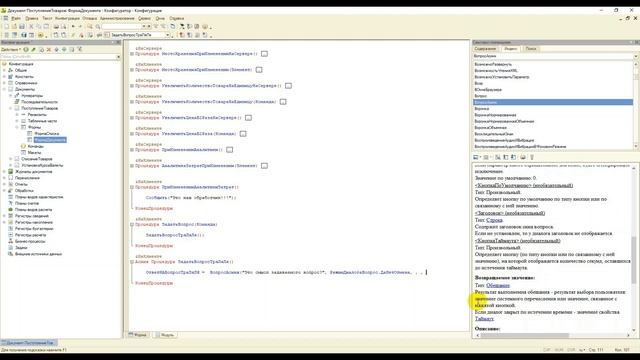Viewport: 640px width, 360px height.
Task: Click the printer icon in syntax helper toolbar
Action: (522, 157)
